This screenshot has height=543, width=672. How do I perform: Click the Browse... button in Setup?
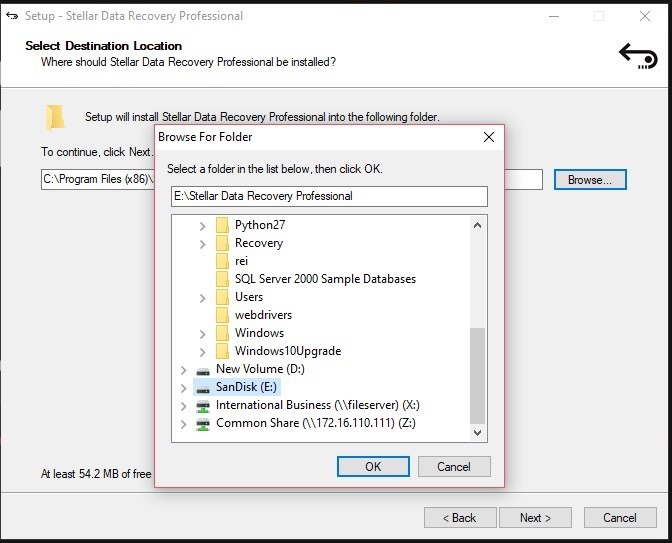pos(590,180)
